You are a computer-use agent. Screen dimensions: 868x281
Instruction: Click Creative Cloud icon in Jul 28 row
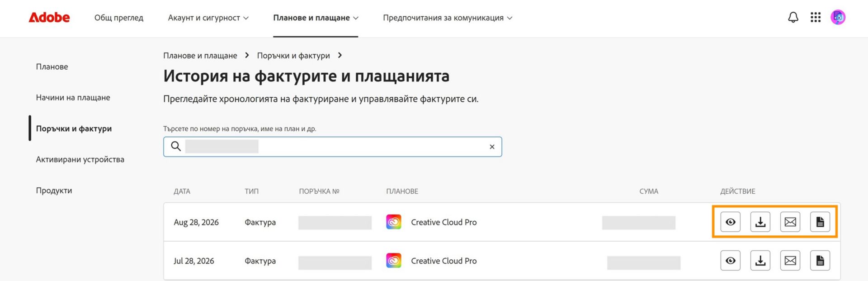(394, 261)
